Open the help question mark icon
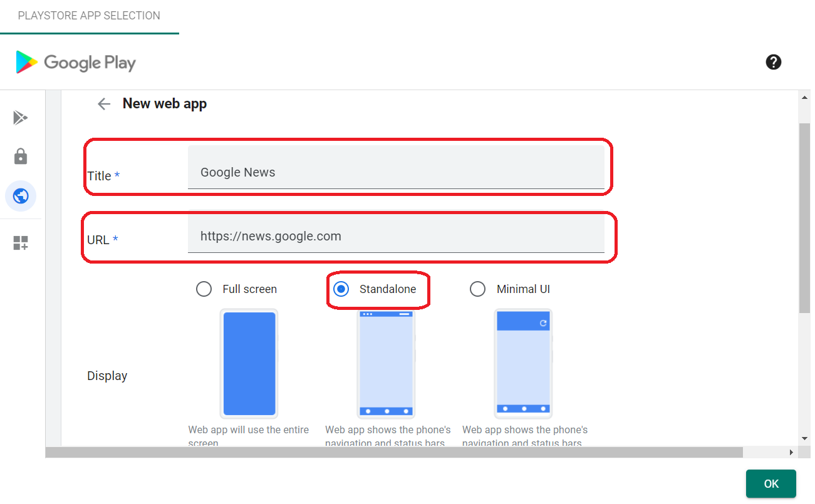815x504 pixels. (774, 62)
